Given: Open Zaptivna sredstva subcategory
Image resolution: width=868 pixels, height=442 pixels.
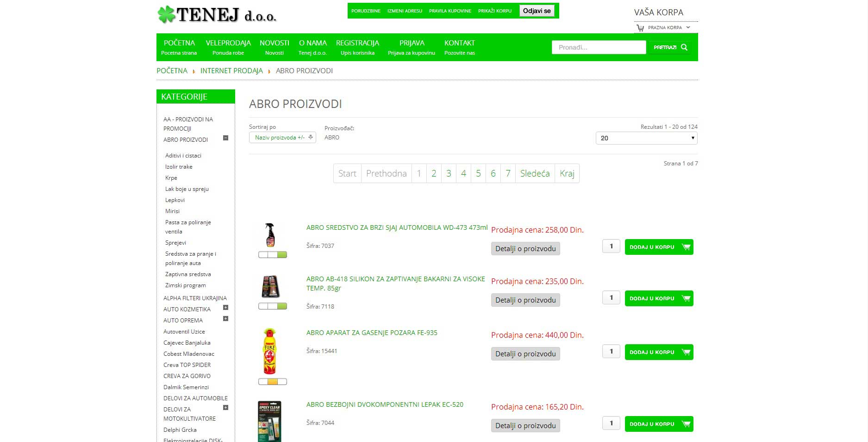Looking at the screenshot, I should 188,274.
